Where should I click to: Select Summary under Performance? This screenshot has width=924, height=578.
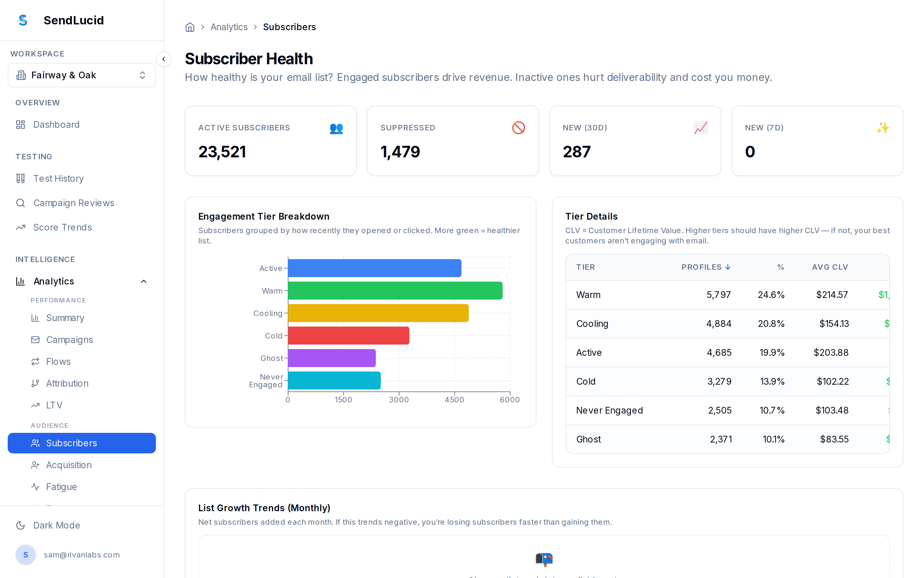[x=82, y=318]
